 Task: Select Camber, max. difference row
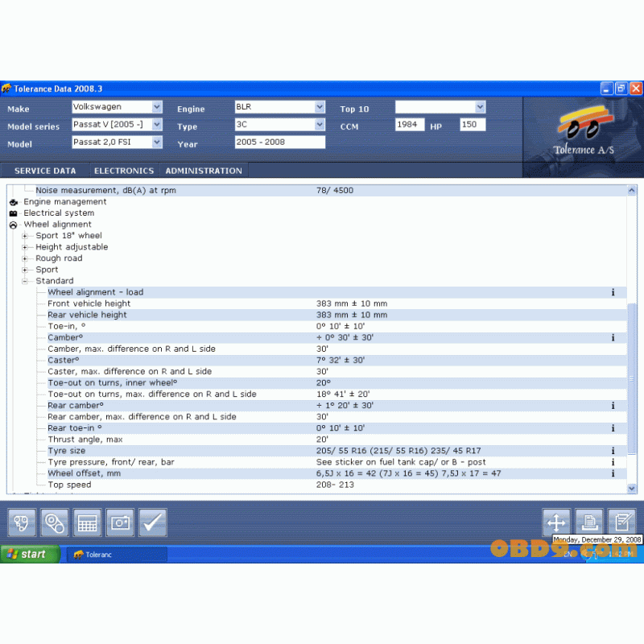(336, 349)
